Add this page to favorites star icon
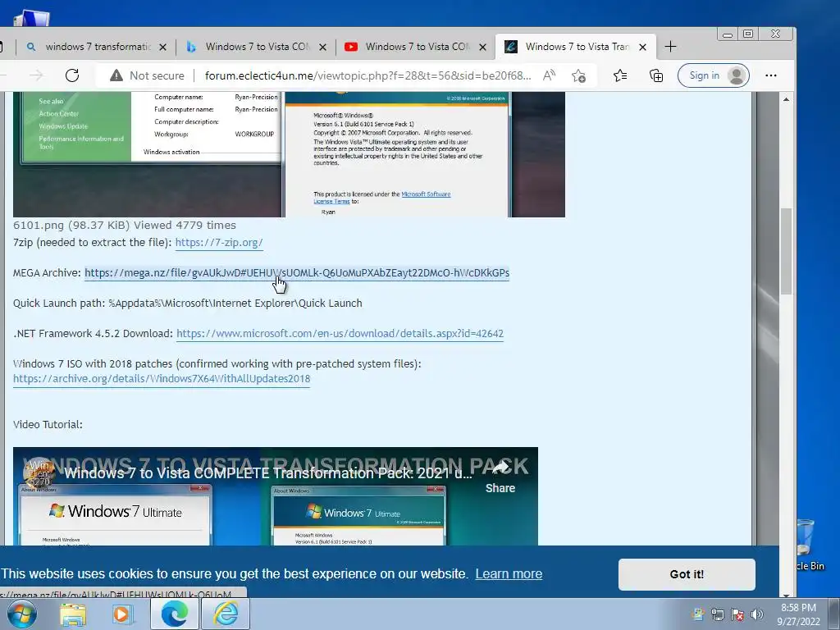Image resolution: width=840 pixels, height=630 pixels. [x=578, y=75]
